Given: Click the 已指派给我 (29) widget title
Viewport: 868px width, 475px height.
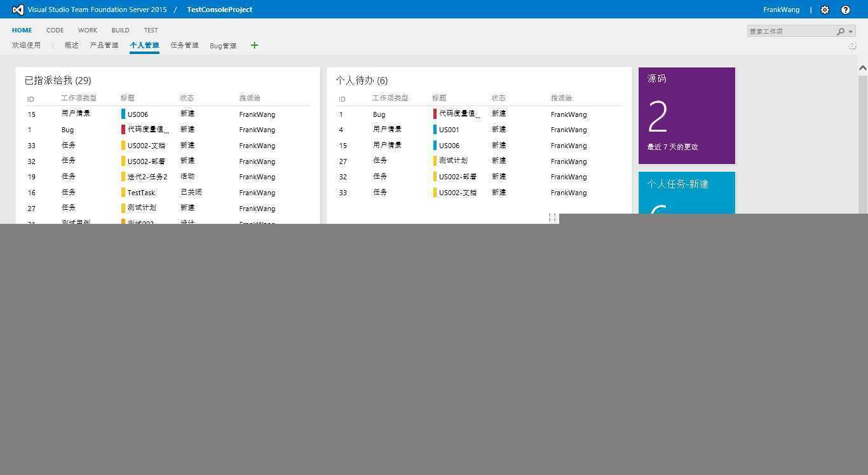Looking at the screenshot, I should click(x=58, y=80).
